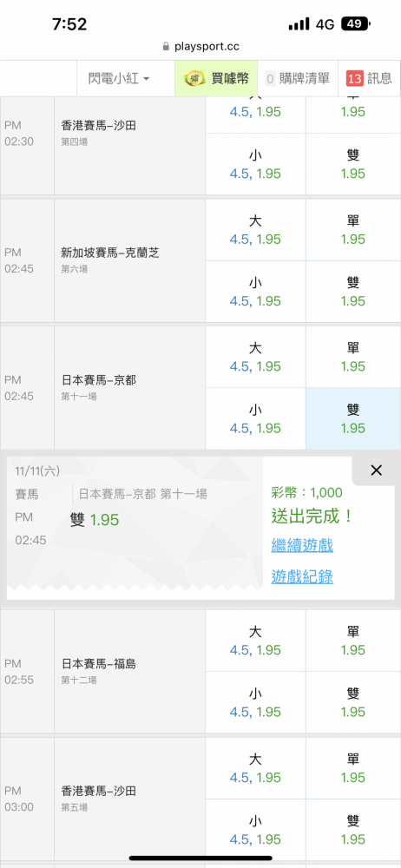Tap the 買噱幣 coin icon
Viewport: 401px width, 868px height.
tap(194, 79)
